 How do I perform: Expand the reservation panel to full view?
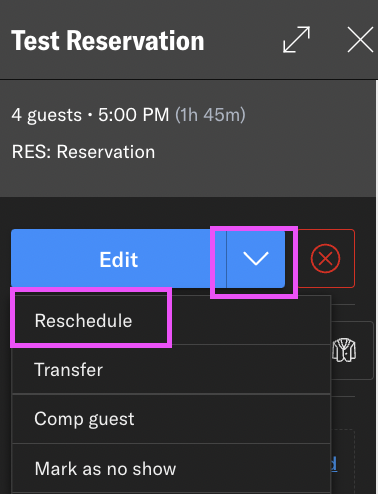click(296, 40)
